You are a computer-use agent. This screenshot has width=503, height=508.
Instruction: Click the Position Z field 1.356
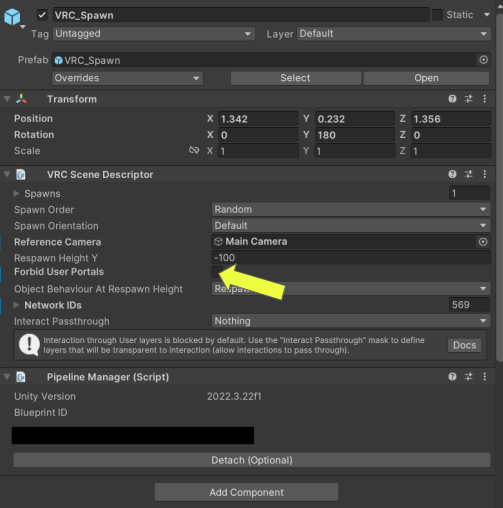pos(451,119)
